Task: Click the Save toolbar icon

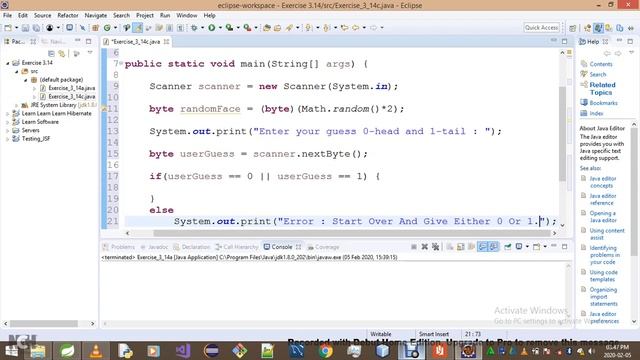Action: (x=25, y=28)
